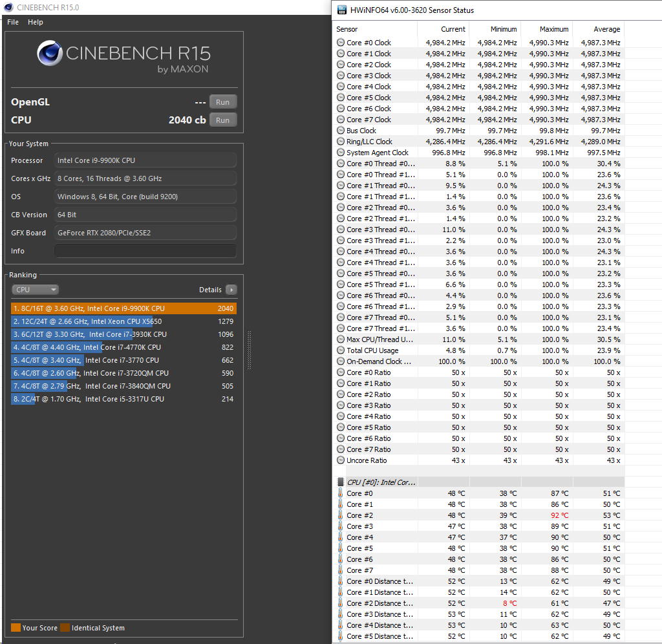Click the orange Your Score swatch
Viewport: 662px width, 644px height.
click(16, 628)
